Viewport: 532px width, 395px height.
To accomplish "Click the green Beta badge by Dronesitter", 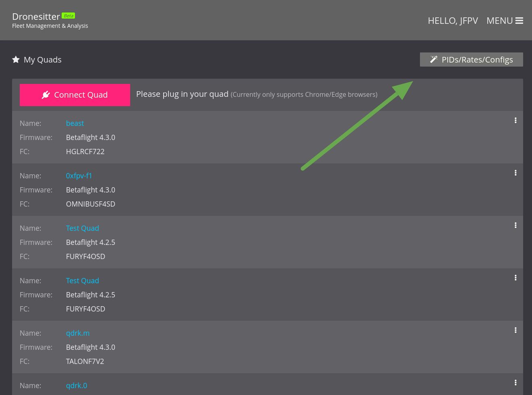I will click(x=68, y=15).
